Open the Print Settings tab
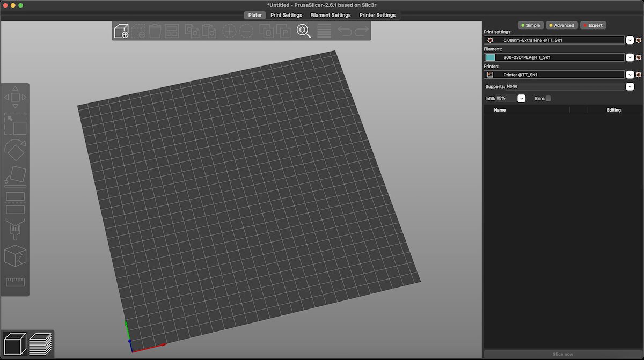This screenshot has width=644, height=360. (286, 15)
